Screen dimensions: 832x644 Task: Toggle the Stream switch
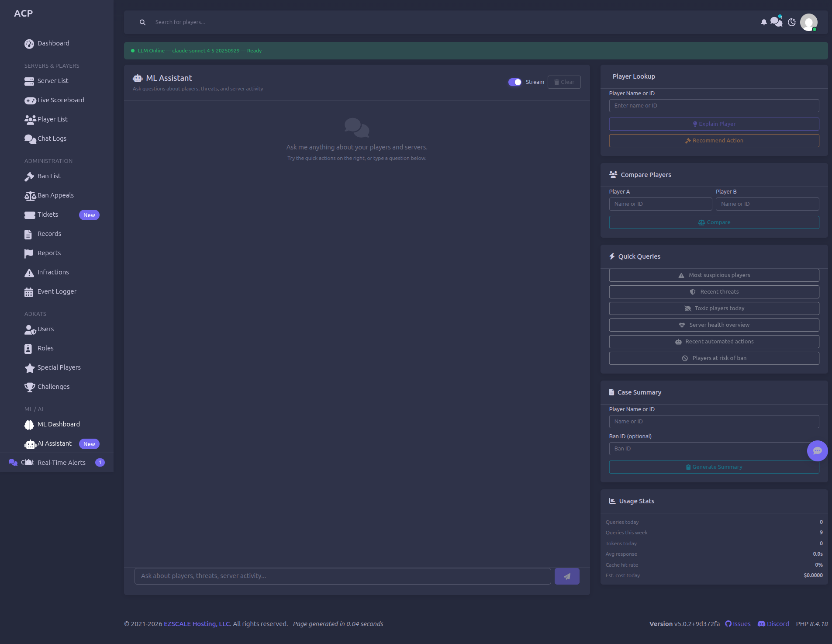515,82
